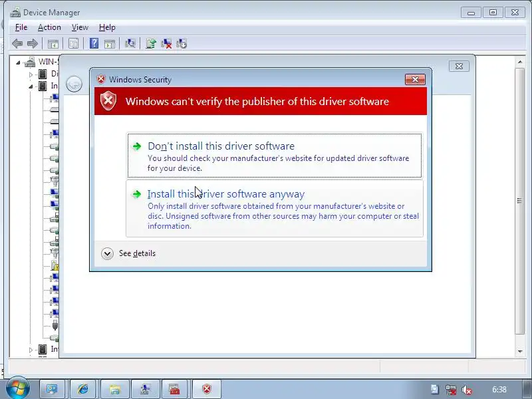Click the Show desktop button at taskbar end
The width and height of the screenshot is (532, 399).
[527, 390]
